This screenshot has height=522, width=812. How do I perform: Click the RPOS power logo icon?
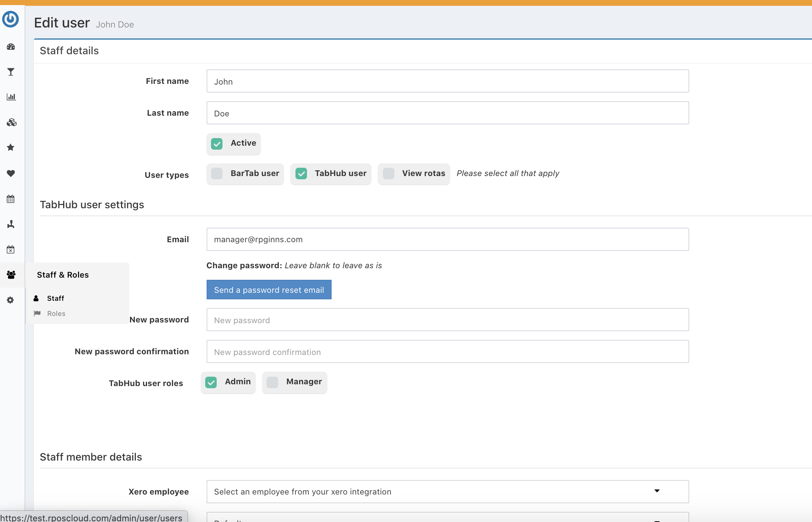pos(10,19)
